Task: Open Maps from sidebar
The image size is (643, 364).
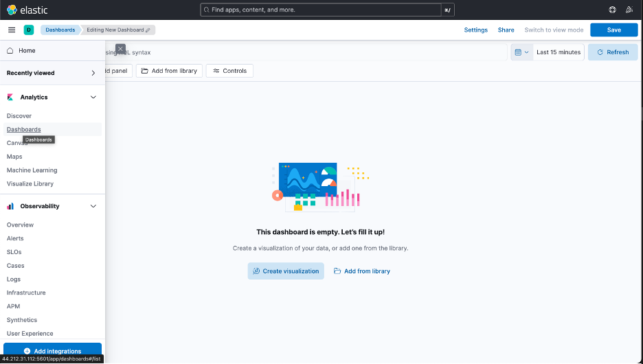Action: point(14,157)
